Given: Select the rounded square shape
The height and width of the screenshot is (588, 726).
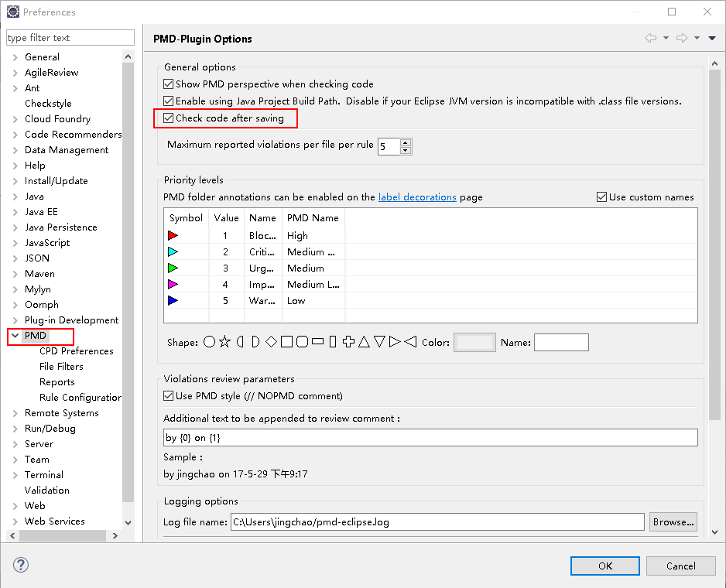Looking at the screenshot, I should point(302,342).
